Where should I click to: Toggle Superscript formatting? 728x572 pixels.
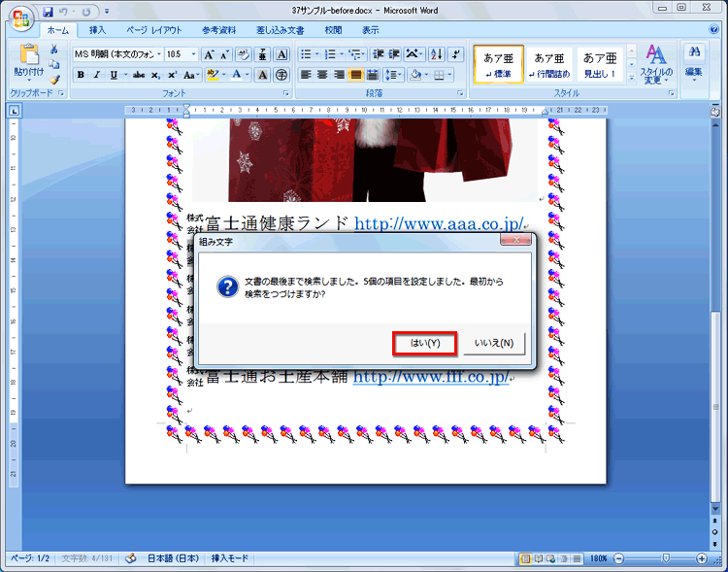pos(172,75)
